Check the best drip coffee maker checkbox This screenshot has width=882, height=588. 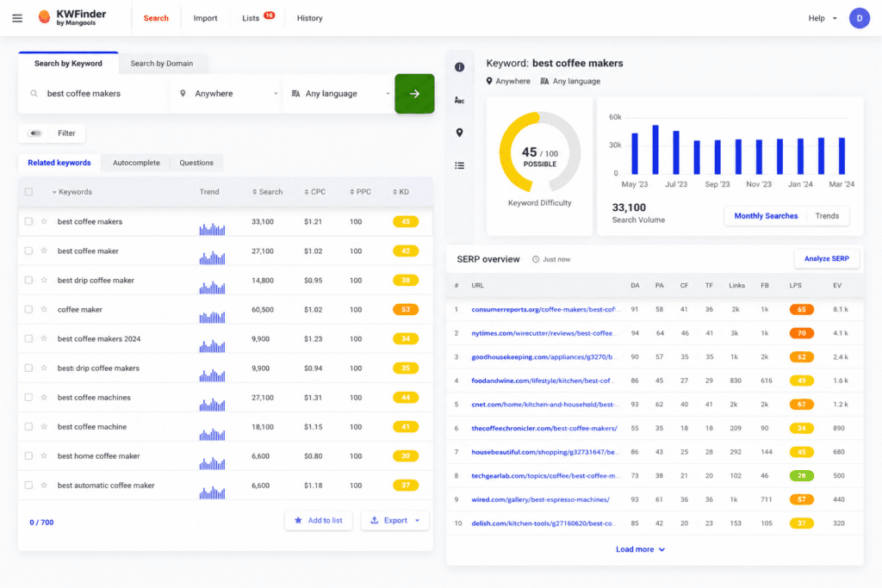pyautogui.click(x=28, y=280)
